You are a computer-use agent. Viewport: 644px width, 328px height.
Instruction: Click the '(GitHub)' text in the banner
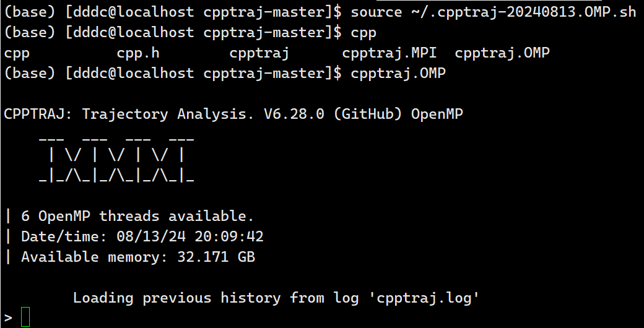368,114
